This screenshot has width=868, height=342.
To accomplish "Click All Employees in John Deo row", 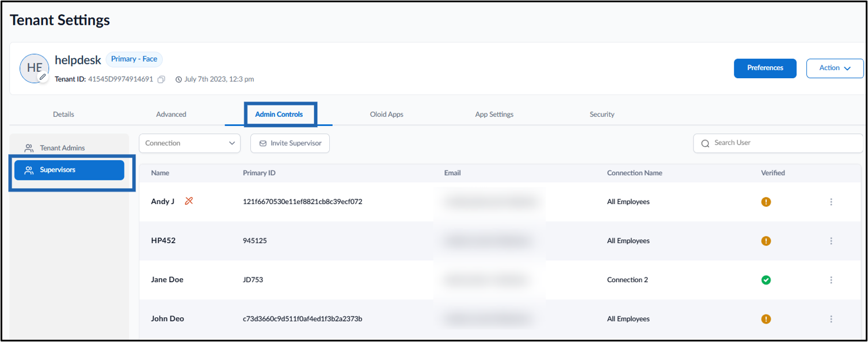I will coord(629,319).
